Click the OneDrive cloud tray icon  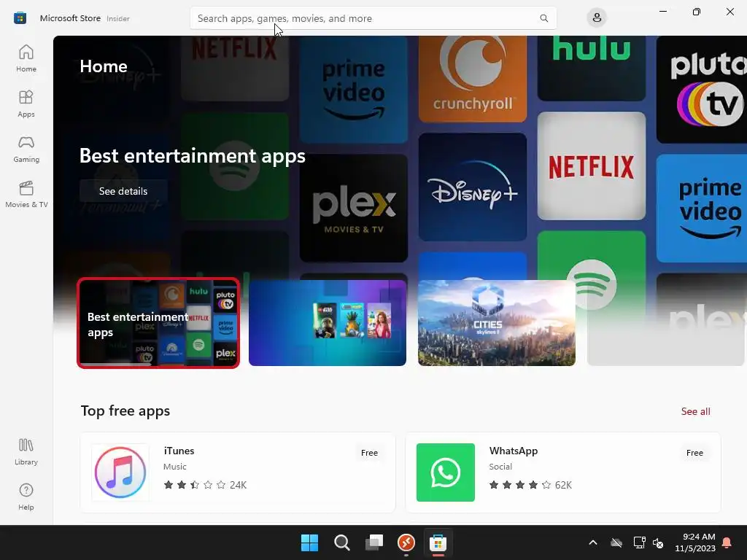(x=616, y=542)
